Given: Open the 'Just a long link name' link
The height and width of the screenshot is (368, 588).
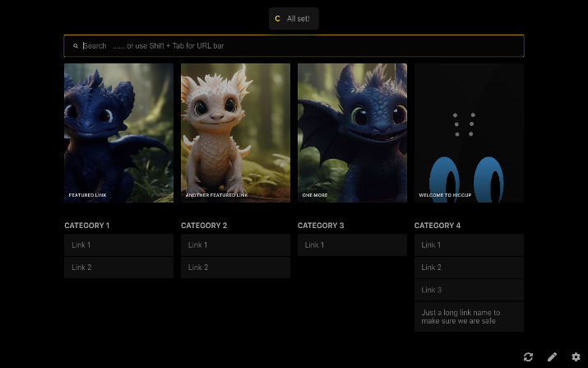Looking at the screenshot, I should [469, 317].
